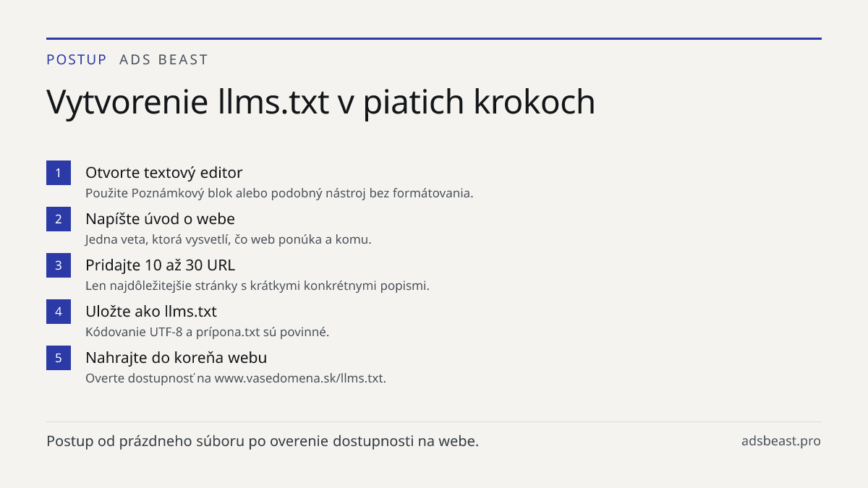The image size is (868, 488).
Task: Click the title Vytvorenie llms.txt v piatich krokoch
Action: pyautogui.click(x=320, y=103)
